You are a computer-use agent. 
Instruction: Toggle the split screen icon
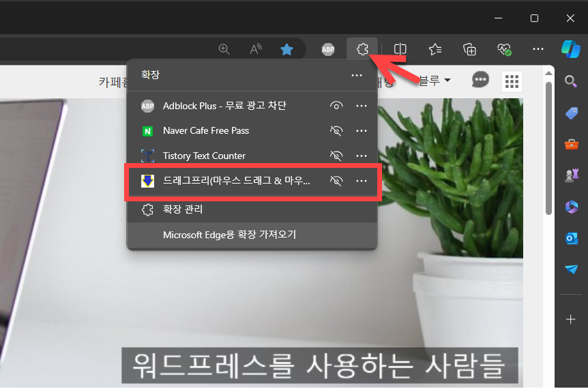[400, 49]
